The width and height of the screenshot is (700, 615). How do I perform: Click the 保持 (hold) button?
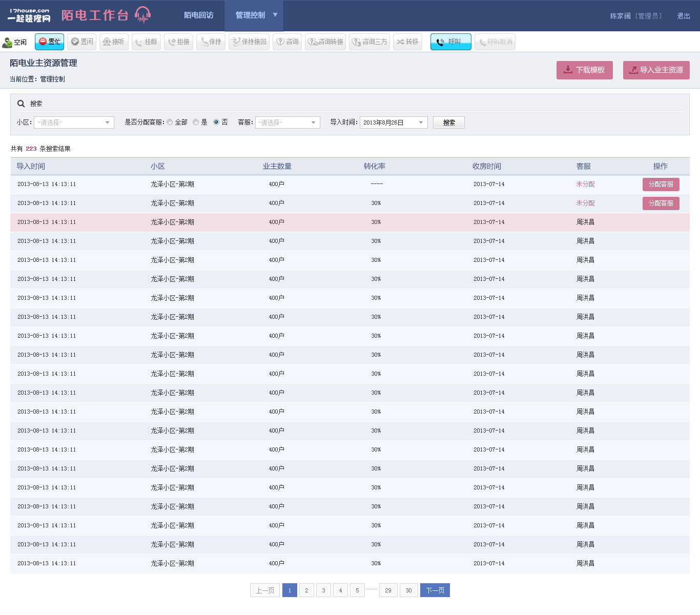click(x=211, y=42)
